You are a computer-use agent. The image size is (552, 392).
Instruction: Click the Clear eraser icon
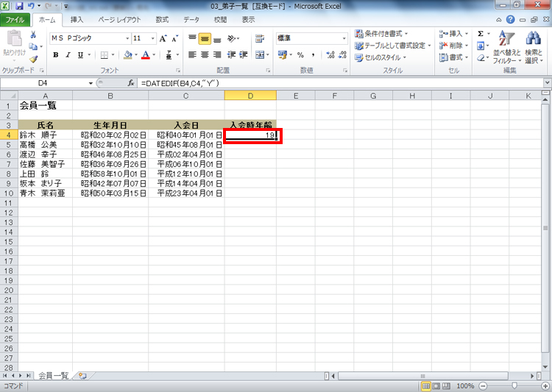click(x=481, y=57)
